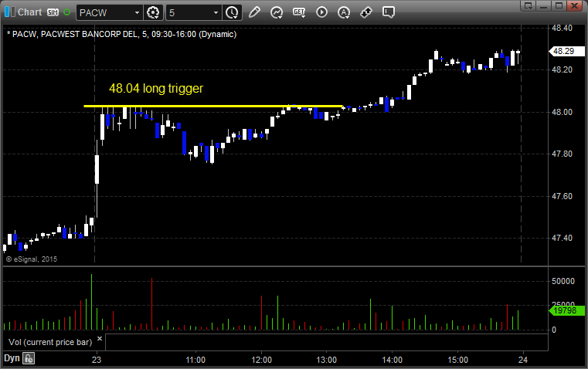Click the 14:00 time axis label
Viewport: 588px width, 369px height.
pyautogui.click(x=393, y=360)
